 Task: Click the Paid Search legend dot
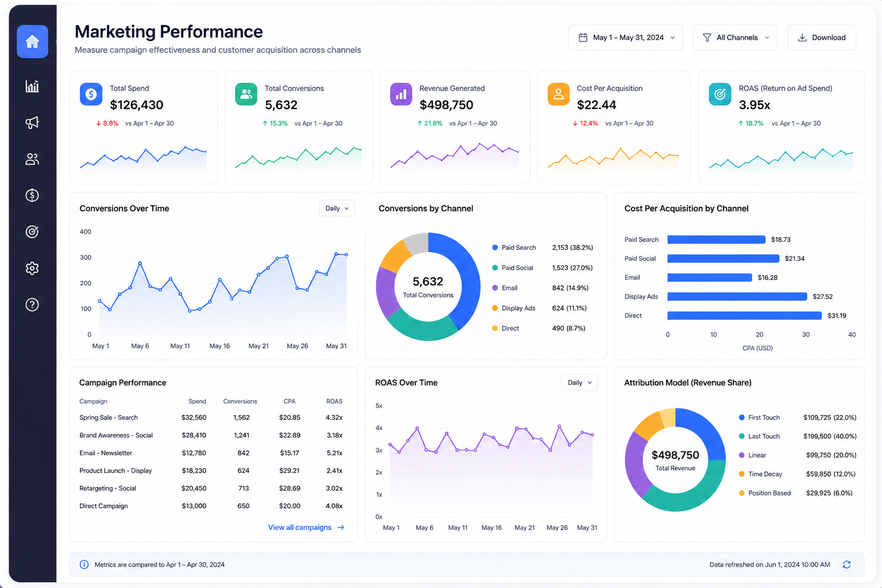click(495, 247)
